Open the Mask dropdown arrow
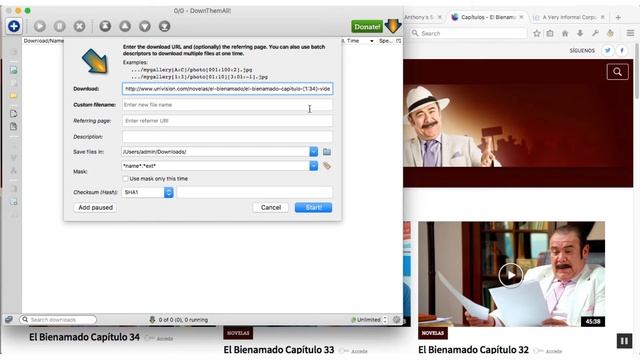Screen dimensions: 640x360 [x=313, y=166]
